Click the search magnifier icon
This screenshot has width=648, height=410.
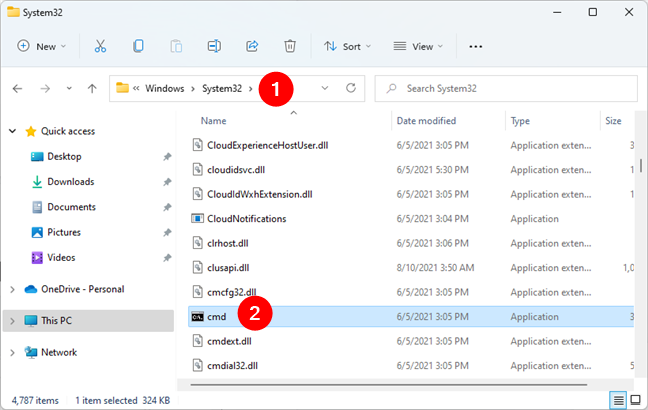point(391,88)
